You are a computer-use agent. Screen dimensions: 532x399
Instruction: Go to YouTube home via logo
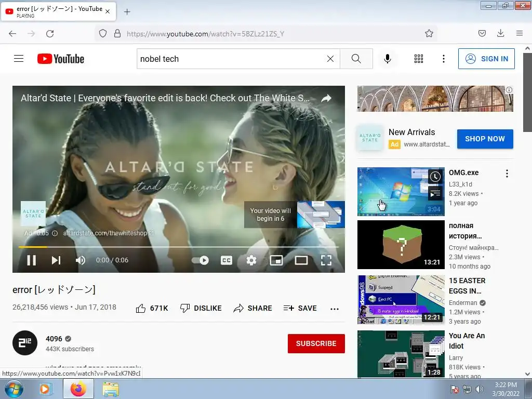61,59
